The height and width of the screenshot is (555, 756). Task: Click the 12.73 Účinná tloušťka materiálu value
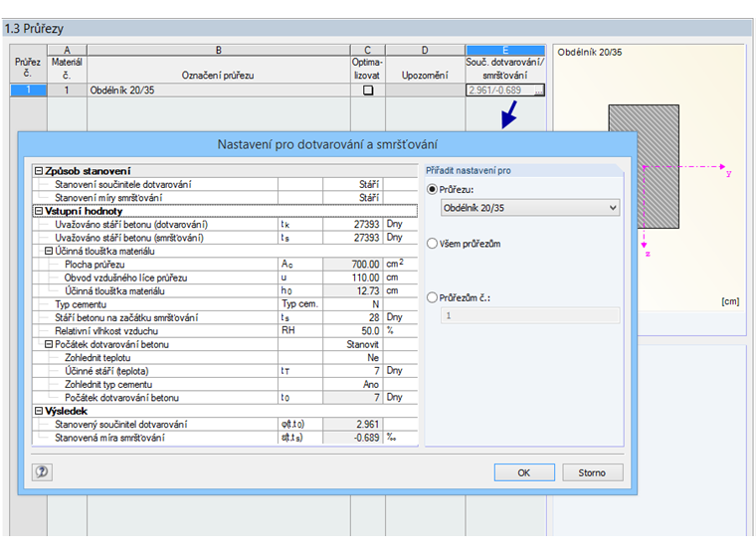(x=353, y=291)
